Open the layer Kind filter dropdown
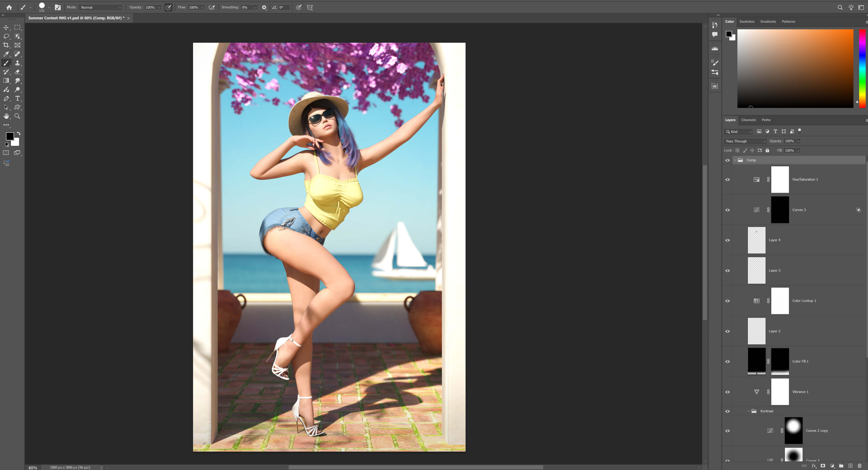The image size is (868, 470). [738, 132]
